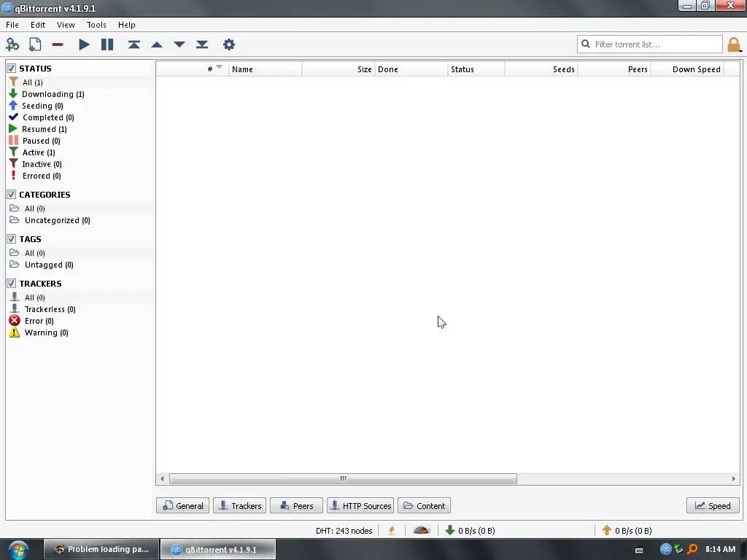Open the Tools menu
The height and width of the screenshot is (560, 747).
click(x=96, y=25)
